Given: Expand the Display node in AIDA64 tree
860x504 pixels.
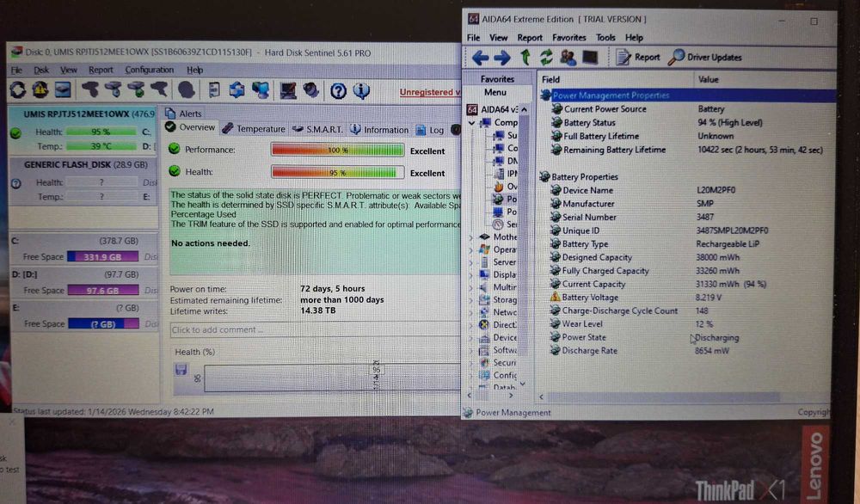Looking at the screenshot, I should click(471, 274).
